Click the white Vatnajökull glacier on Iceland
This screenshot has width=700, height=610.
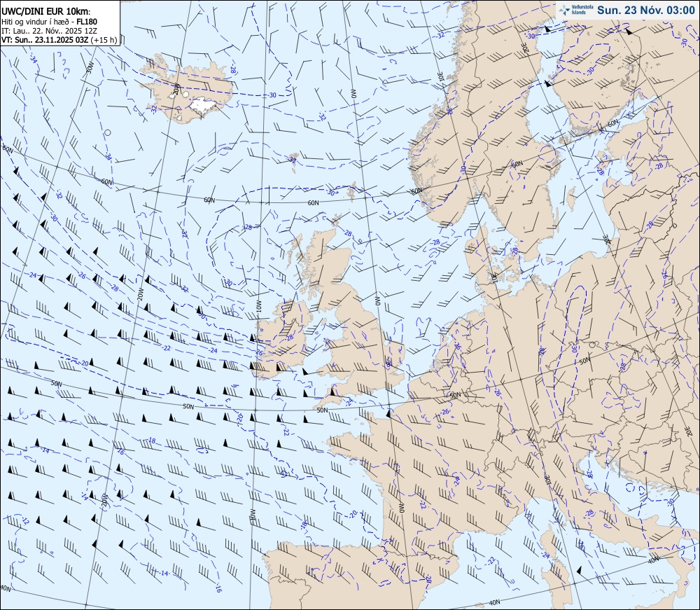pos(203,105)
